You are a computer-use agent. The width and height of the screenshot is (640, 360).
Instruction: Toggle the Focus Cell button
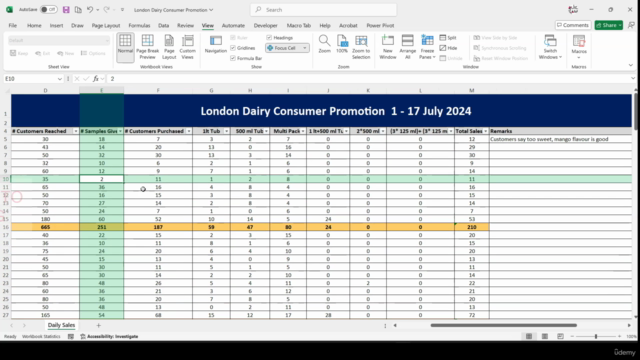tap(282, 48)
